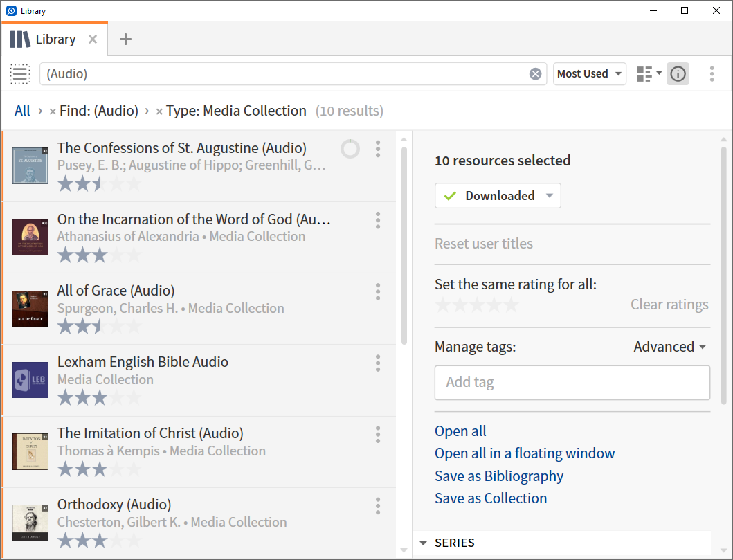733x560 pixels.
Task: Open menu for All of Grace row
Action: click(x=378, y=291)
